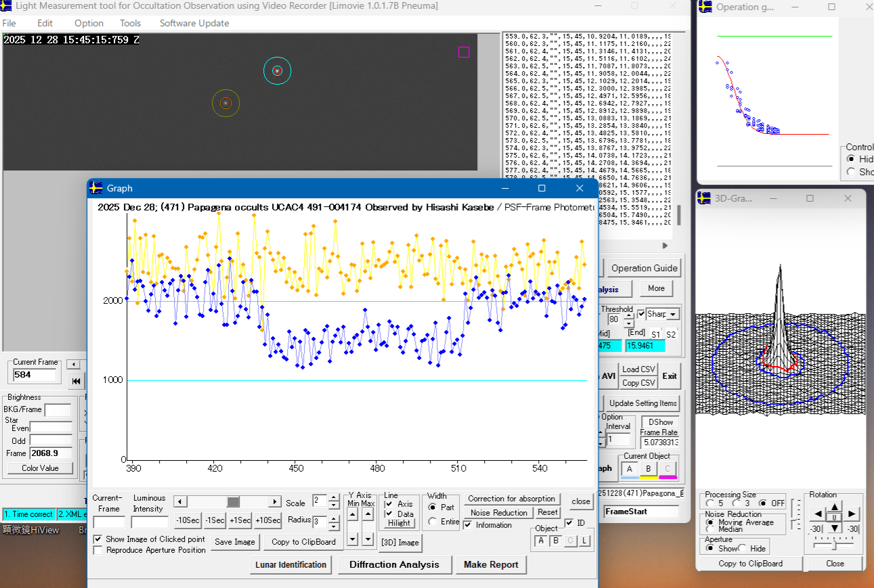Open the Software Update menu

coord(194,23)
